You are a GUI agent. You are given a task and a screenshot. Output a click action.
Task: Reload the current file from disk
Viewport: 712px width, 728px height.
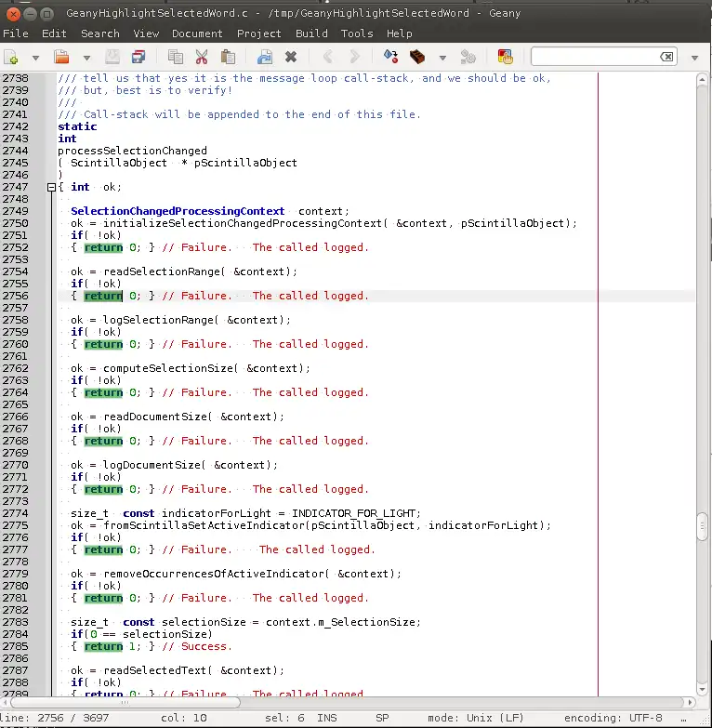pyautogui.click(x=265, y=58)
